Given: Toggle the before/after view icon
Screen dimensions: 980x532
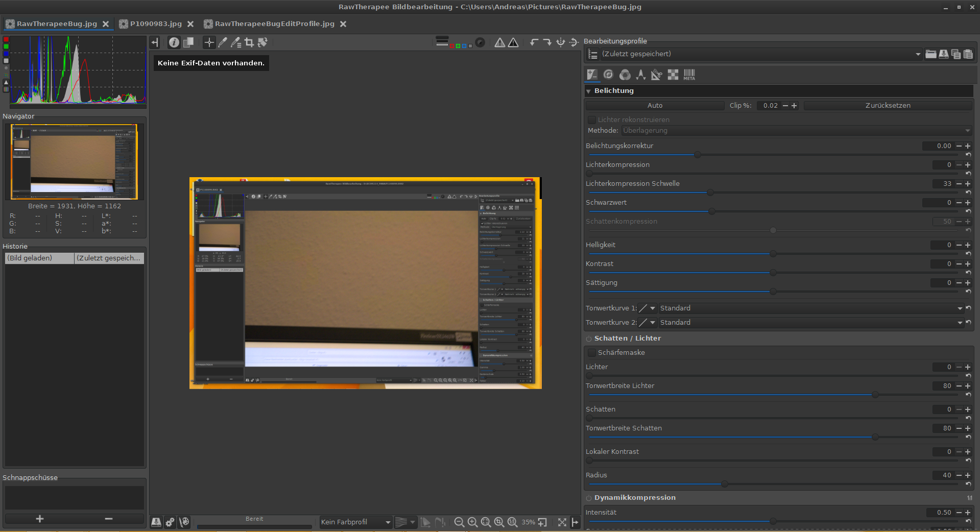Looking at the screenshot, I should point(188,42).
